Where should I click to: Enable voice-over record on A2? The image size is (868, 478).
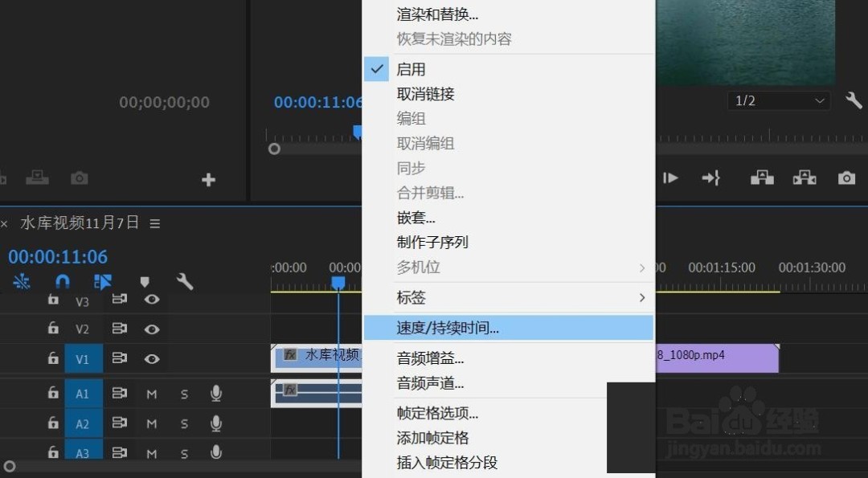pyautogui.click(x=216, y=423)
